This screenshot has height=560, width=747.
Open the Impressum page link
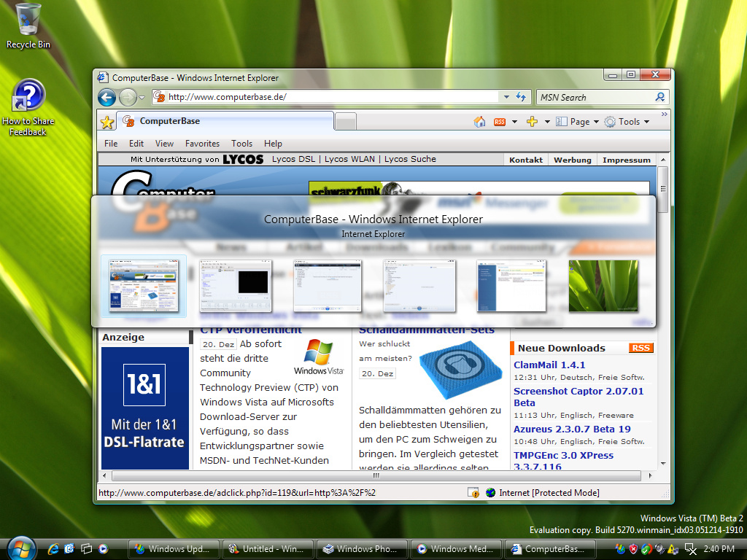(x=627, y=160)
